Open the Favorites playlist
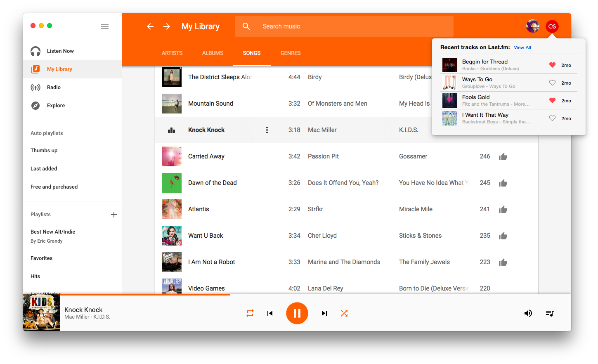 pos(41,258)
